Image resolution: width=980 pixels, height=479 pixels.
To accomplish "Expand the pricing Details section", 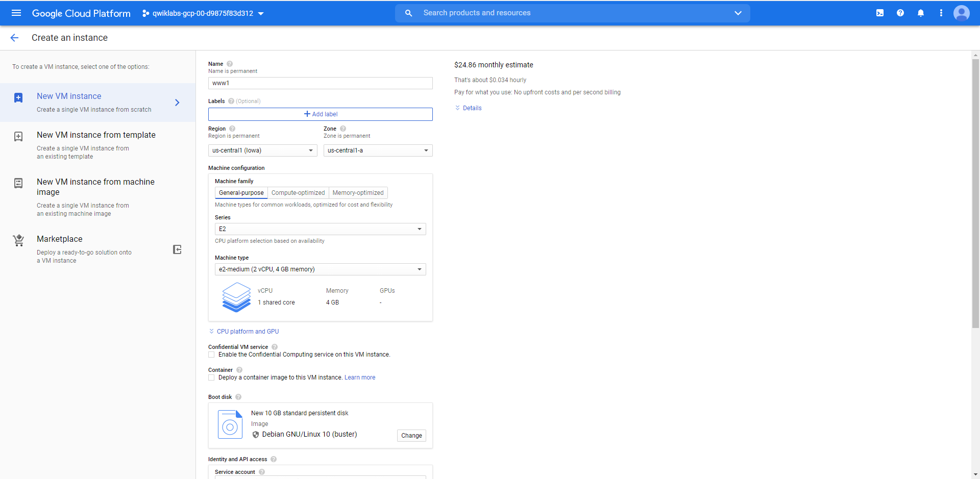I will coord(468,108).
